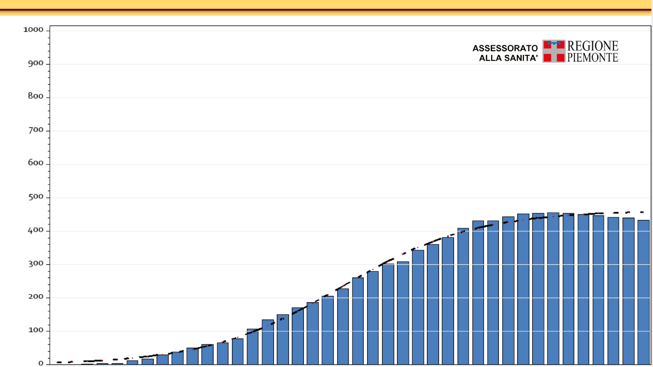Click the "PIEMONTE" logo wording
Viewport: 653px width, 367px height.
pos(593,57)
